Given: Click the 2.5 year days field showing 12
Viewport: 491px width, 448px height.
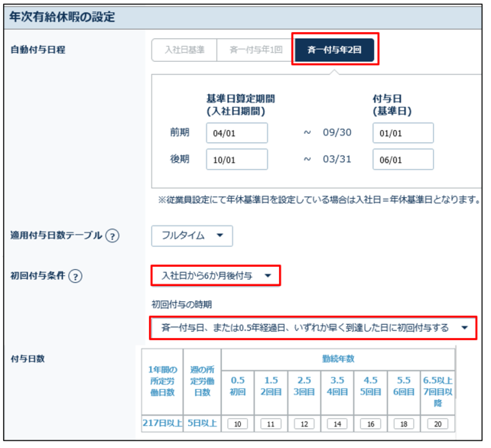Looking at the screenshot, I should click(x=304, y=424).
